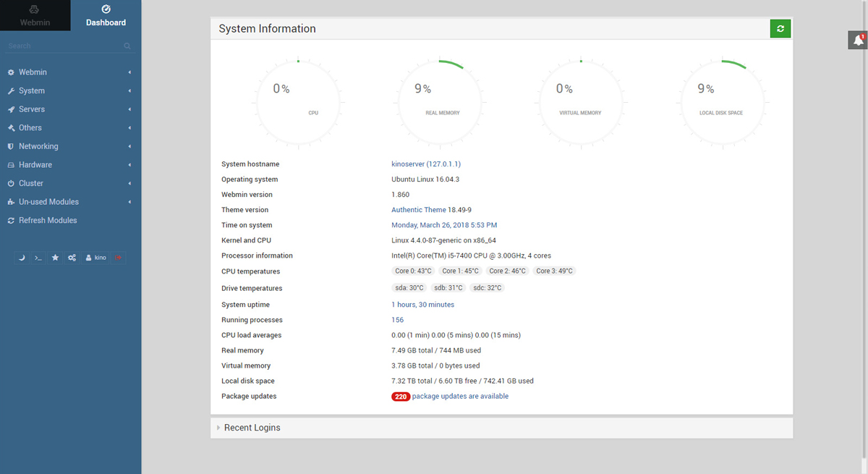
Task: Click the Webmin version value 1.860
Action: 400,195
